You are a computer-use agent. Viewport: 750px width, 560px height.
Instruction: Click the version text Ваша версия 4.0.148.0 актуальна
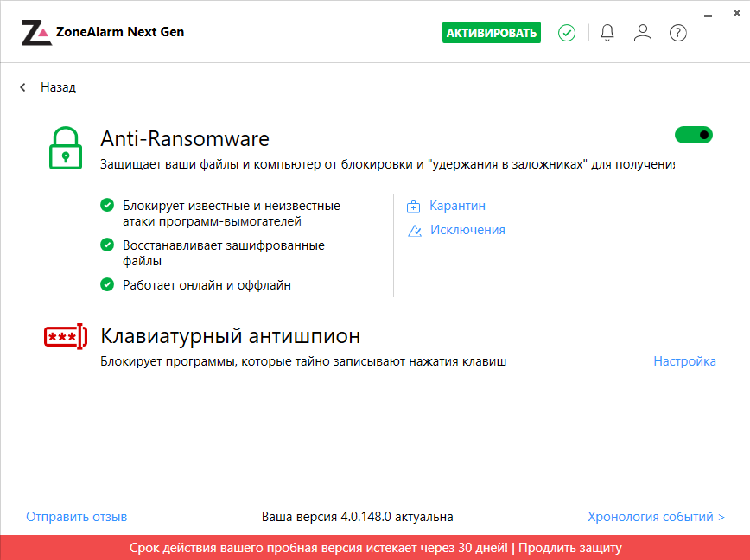pos(358,517)
